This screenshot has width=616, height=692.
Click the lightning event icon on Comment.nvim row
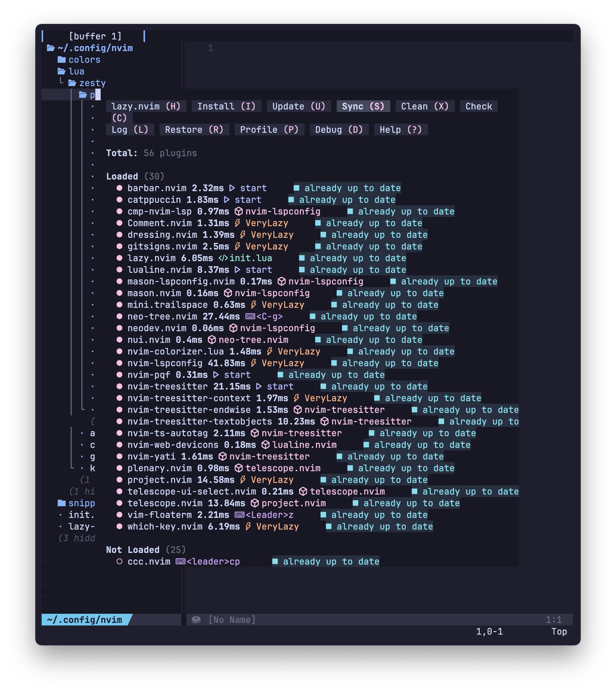tap(237, 223)
